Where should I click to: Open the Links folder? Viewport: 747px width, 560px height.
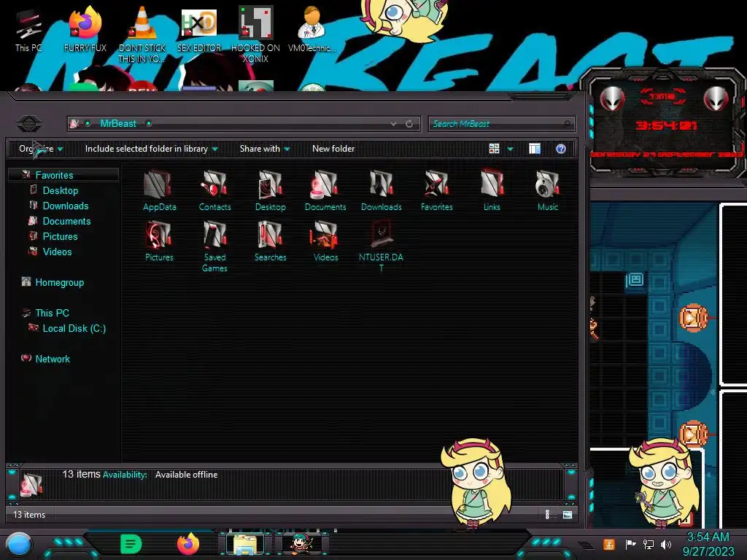[492, 190]
